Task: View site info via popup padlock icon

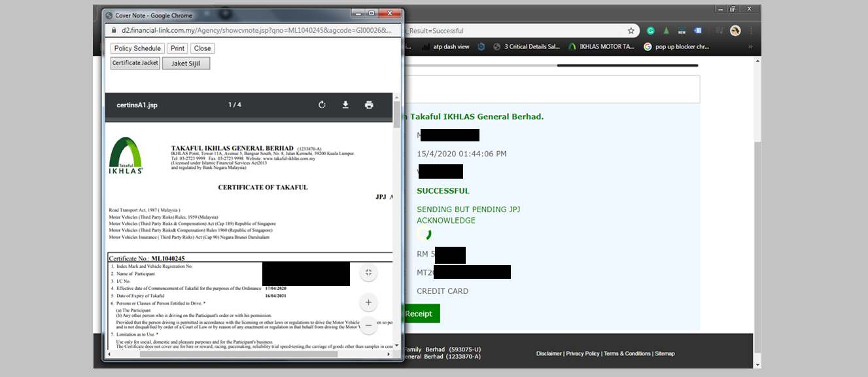Action: (114, 31)
